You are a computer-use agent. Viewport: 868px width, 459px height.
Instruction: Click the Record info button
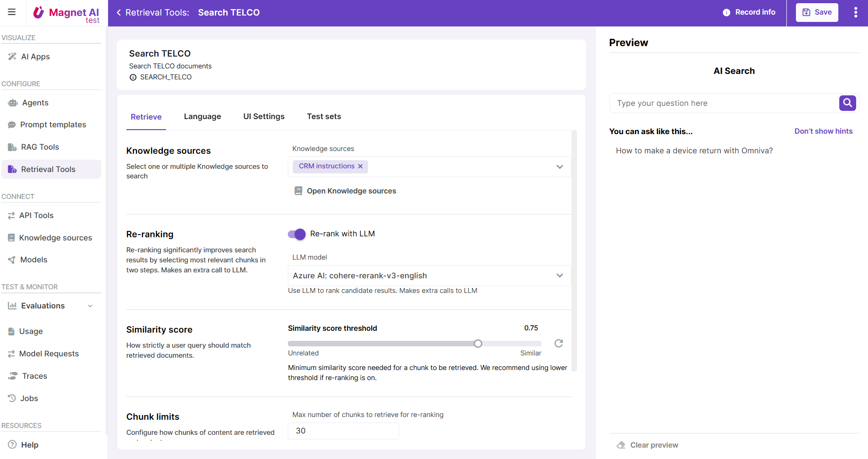point(749,12)
